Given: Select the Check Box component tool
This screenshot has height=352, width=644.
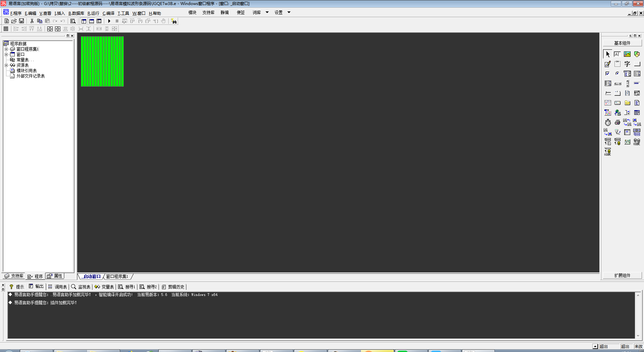Looking at the screenshot, I should click(607, 74).
